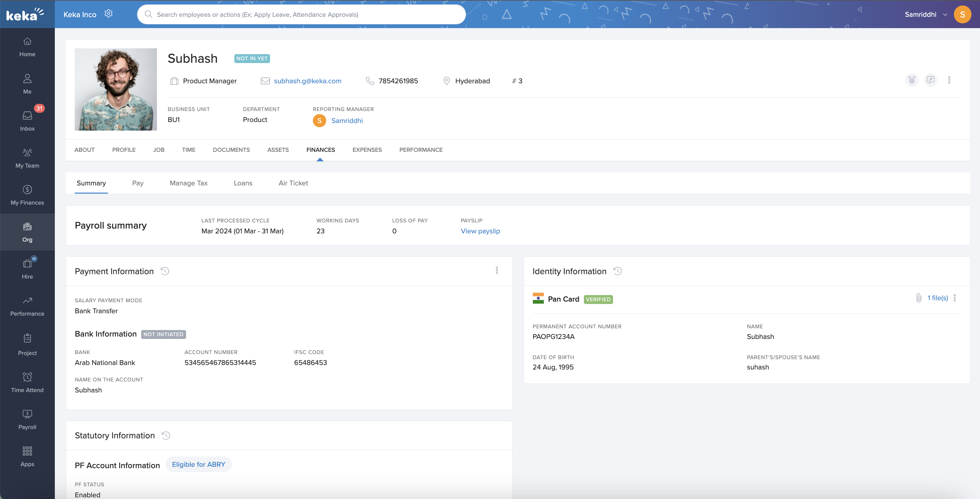Click the View payslip link
Viewport: 980px width, 499px height.
(480, 231)
